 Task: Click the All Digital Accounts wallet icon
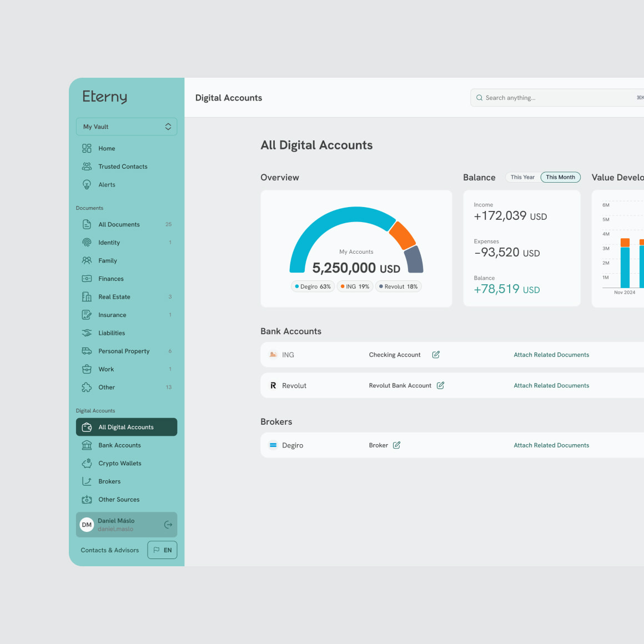coord(87,427)
